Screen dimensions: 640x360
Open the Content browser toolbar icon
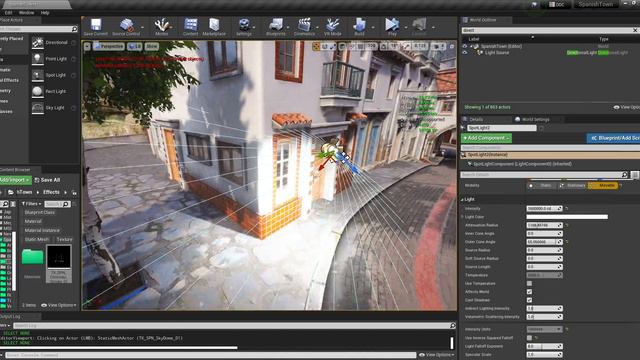tap(191, 27)
